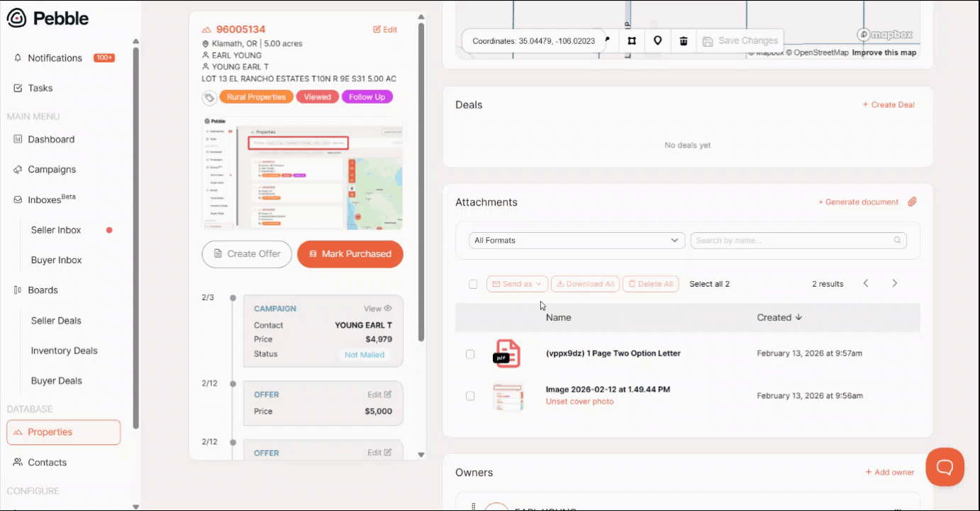Open the Buyer Inbox
Viewport: 980px width, 511px height.
[56, 260]
